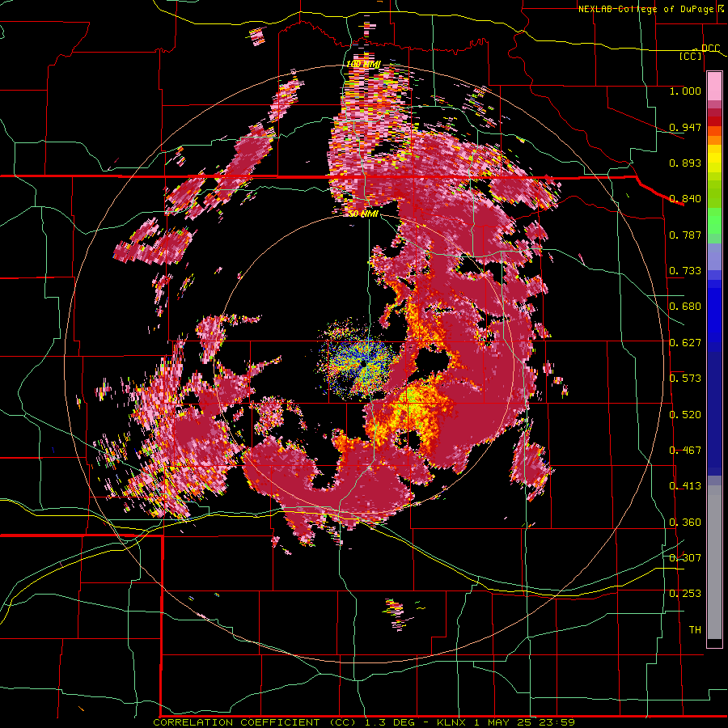Click the DCC product label
The height and width of the screenshot is (728, 728).
(x=710, y=49)
